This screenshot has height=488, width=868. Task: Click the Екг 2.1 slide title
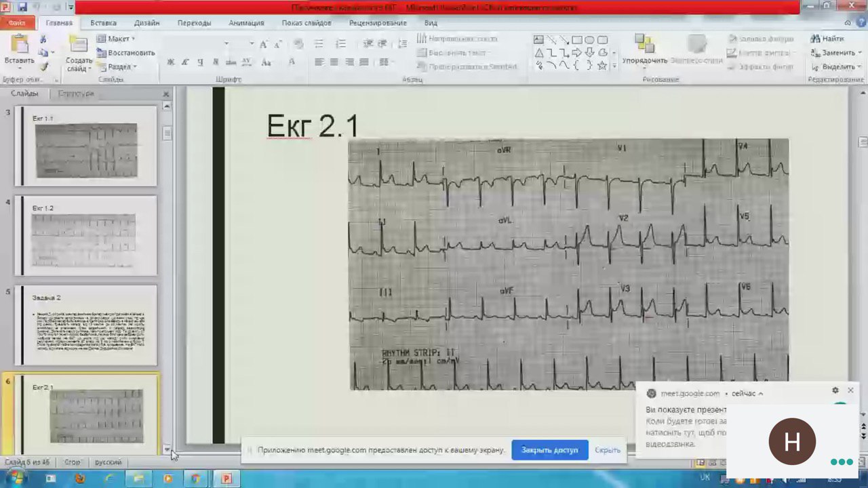coord(312,126)
